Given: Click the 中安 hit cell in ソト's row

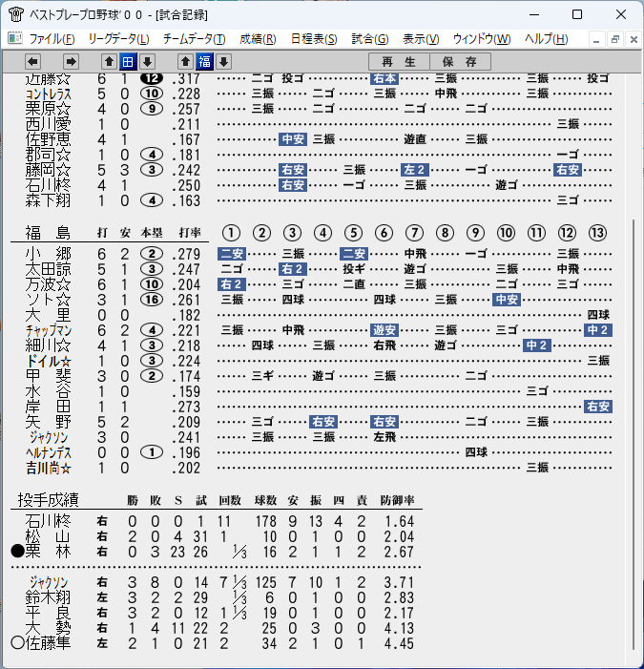Looking at the screenshot, I should (507, 300).
